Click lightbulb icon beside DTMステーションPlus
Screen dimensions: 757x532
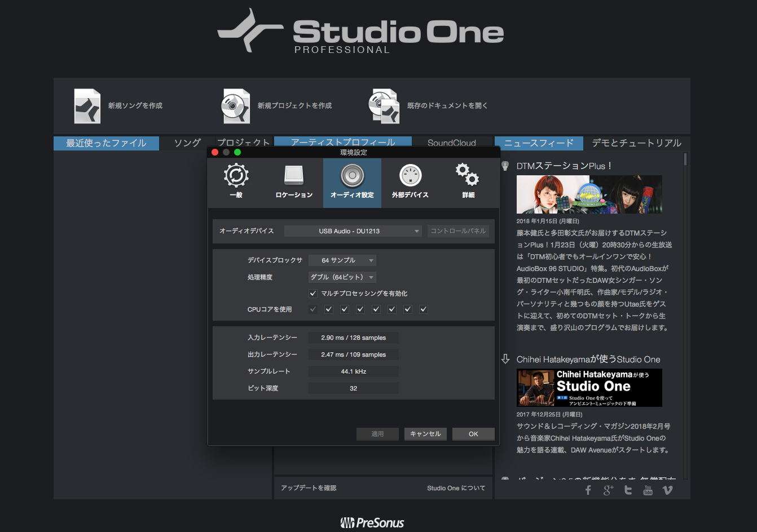[x=505, y=166]
